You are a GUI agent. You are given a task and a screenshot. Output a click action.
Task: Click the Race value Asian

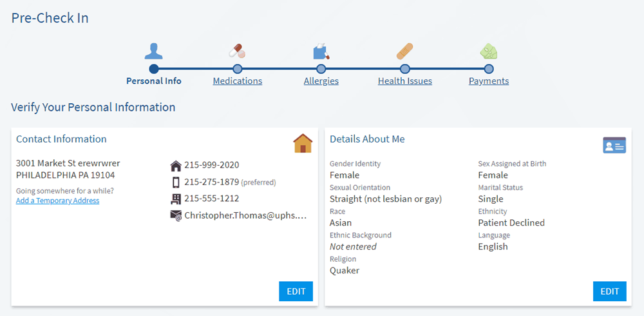pos(341,223)
